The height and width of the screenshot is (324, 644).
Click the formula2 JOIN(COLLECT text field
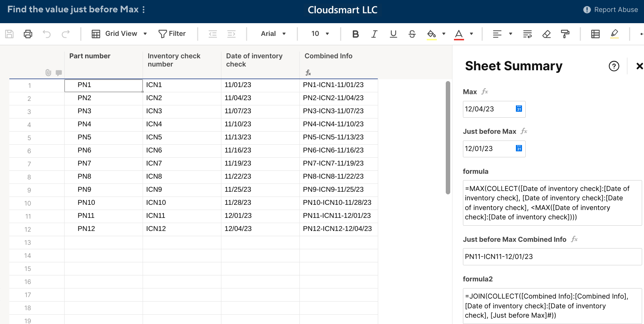click(552, 306)
